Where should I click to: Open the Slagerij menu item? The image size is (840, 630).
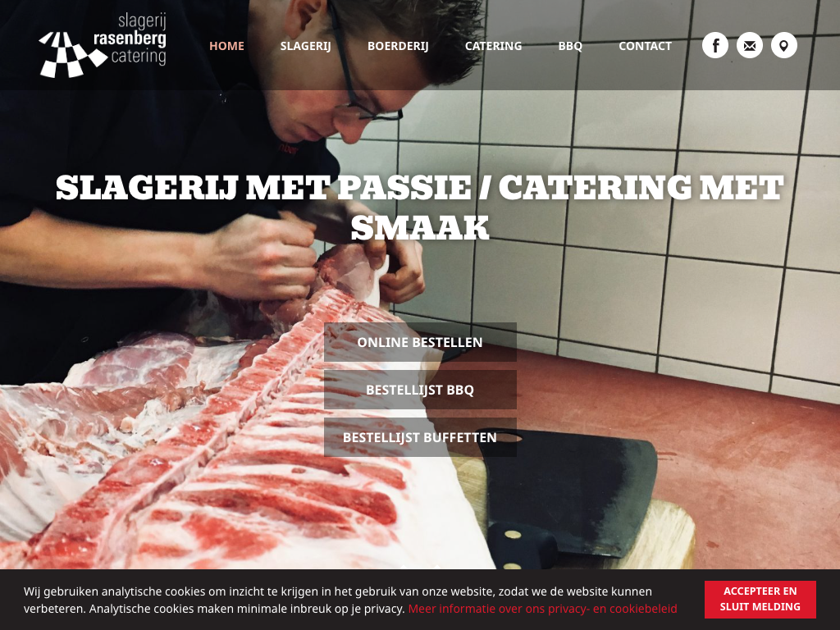tap(305, 46)
